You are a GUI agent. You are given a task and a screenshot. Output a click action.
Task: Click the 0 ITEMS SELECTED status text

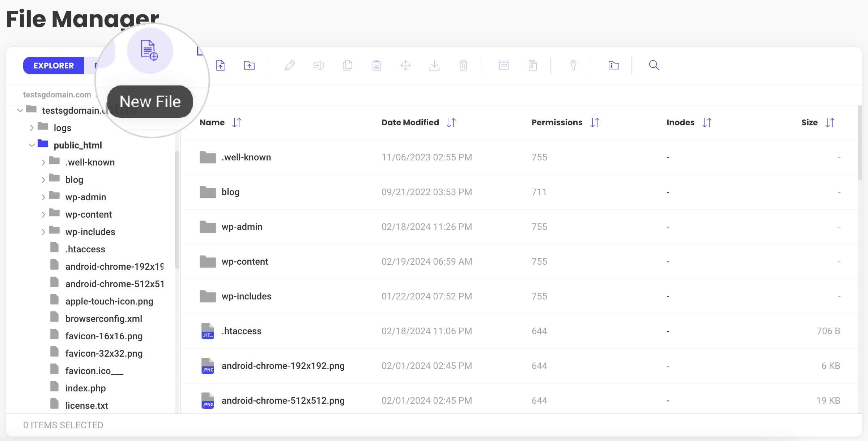(x=63, y=425)
